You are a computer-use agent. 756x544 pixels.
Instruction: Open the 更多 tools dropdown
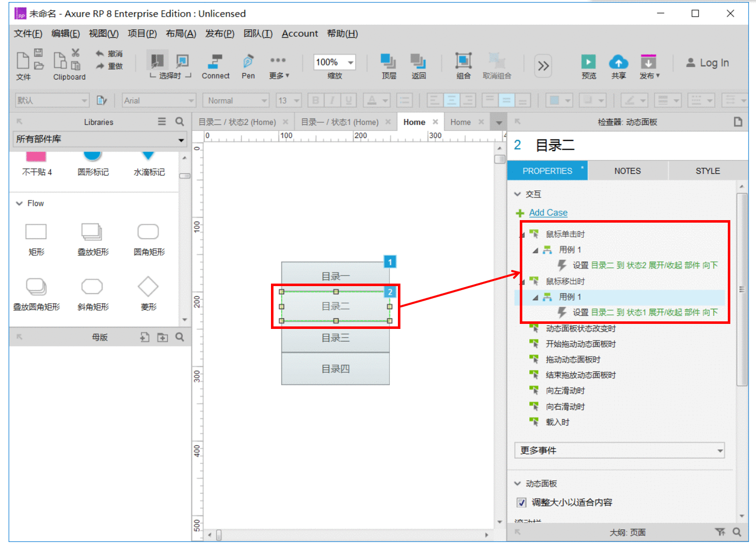[279, 66]
